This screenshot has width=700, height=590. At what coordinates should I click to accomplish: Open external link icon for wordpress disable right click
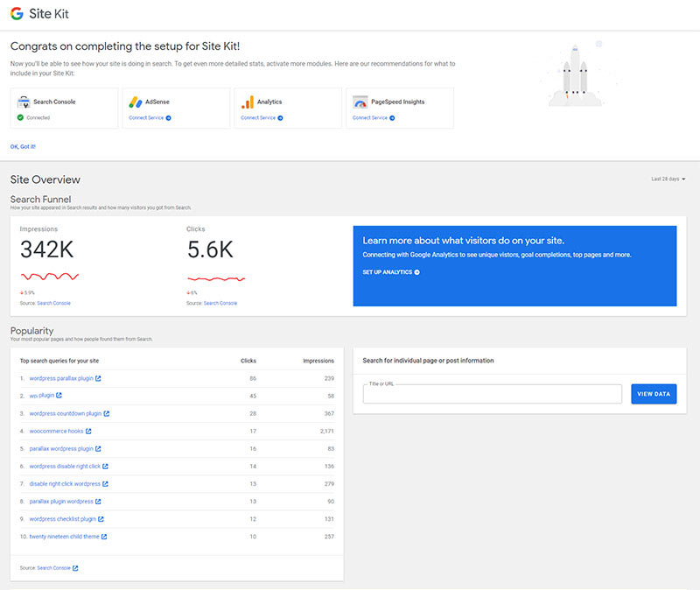tap(105, 467)
